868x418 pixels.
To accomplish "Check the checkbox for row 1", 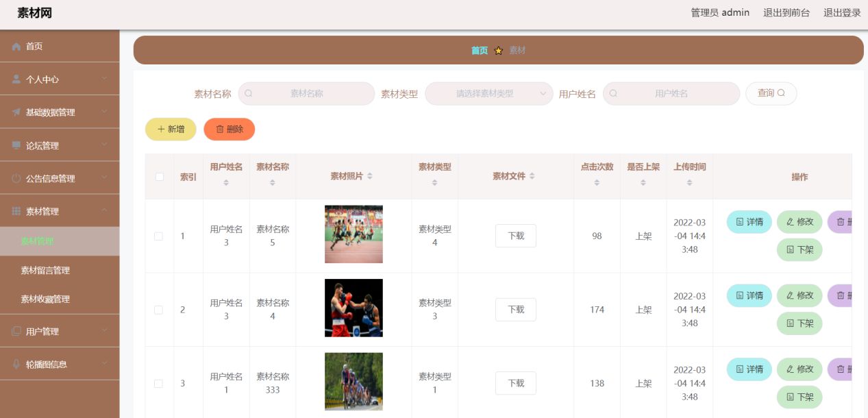I will click(159, 236).
